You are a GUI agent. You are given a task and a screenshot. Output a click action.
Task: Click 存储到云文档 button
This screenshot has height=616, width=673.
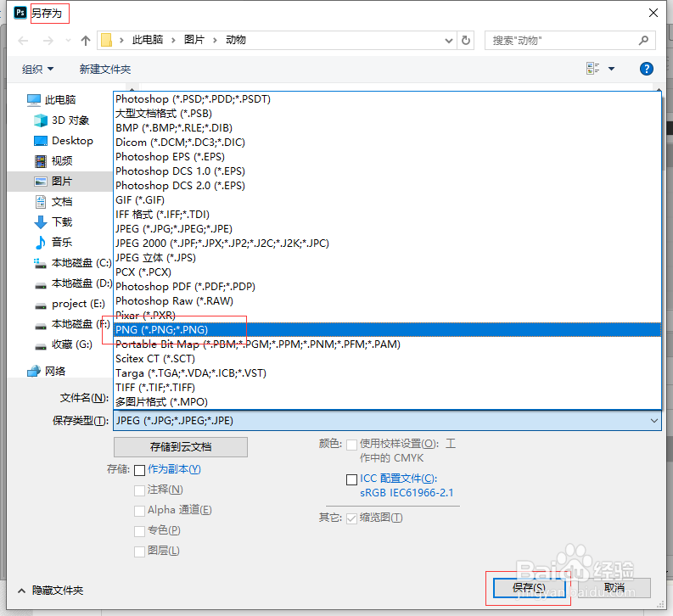(x=181, y=447)
